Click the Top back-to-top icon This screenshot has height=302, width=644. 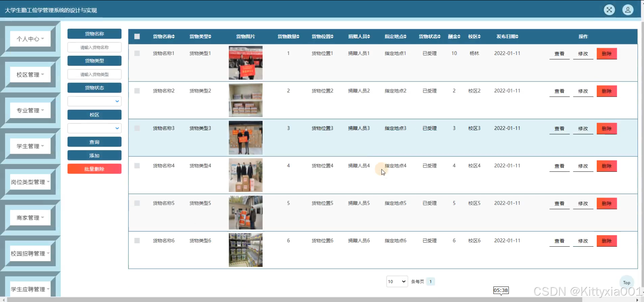pyautogui.click(x=626, y=282)
